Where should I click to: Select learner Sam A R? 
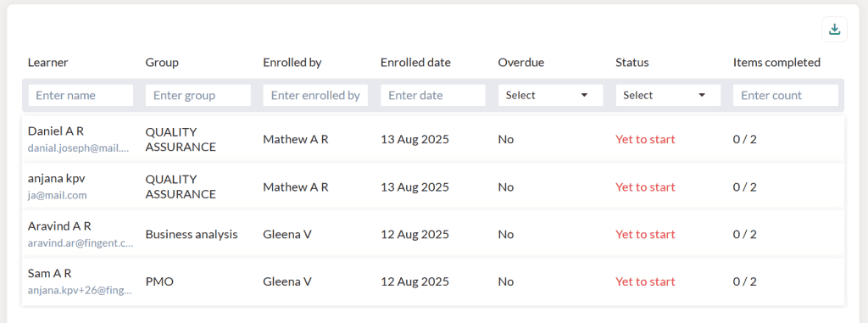[50, 274]
